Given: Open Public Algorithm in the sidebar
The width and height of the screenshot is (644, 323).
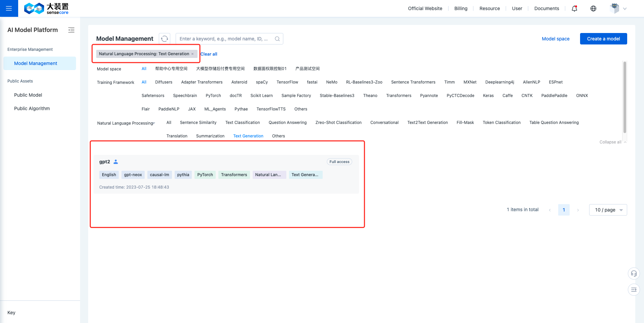Looking at the screenshot, I should pyautogui.click(x=32, y=108).
